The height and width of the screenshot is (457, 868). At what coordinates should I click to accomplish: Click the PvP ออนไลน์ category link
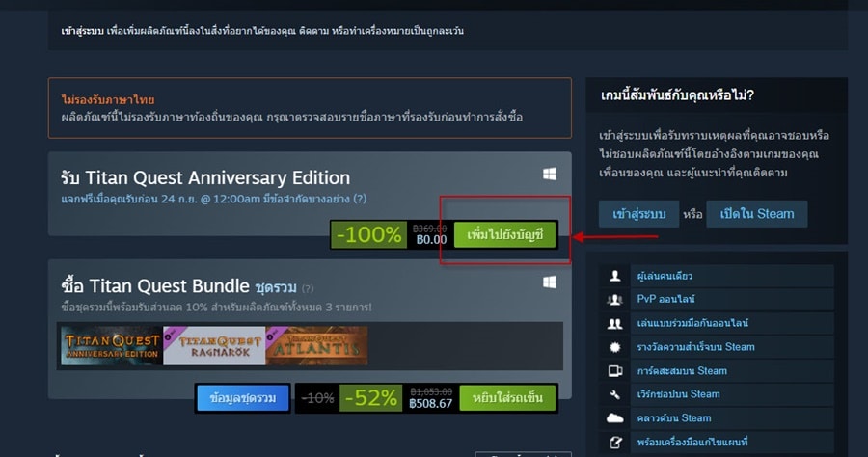[x=665, y=299]
